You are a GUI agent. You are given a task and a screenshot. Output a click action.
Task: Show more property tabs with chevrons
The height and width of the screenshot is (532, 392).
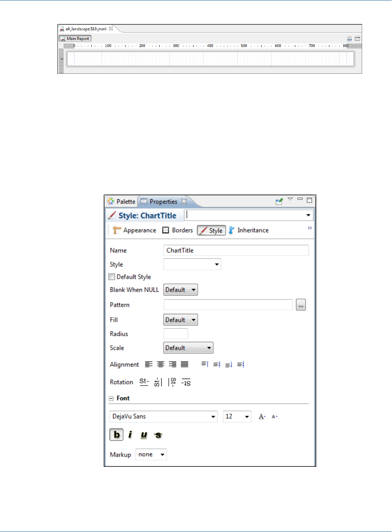310,228
